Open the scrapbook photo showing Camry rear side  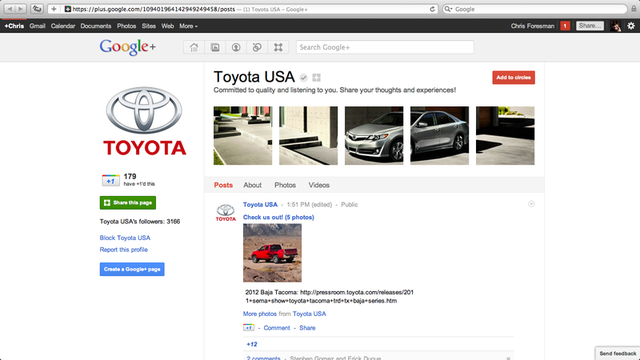(440, 136)
